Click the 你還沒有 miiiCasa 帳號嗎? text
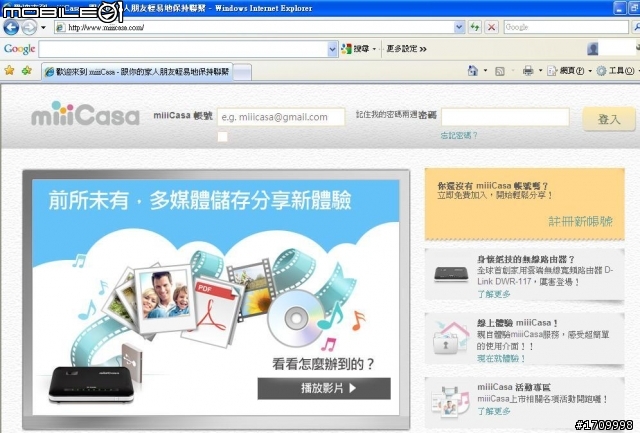 (x=493, y=186)
